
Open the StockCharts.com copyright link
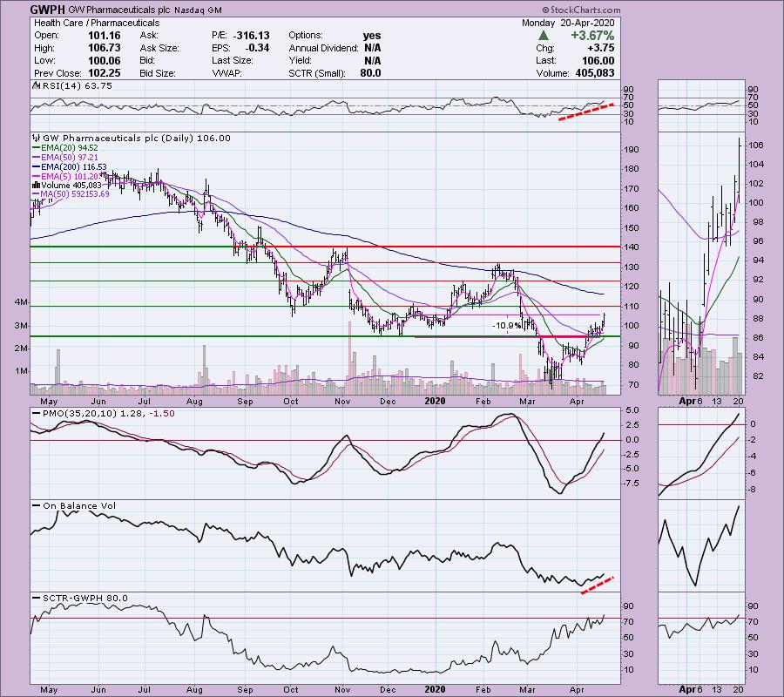coord(581,10)
